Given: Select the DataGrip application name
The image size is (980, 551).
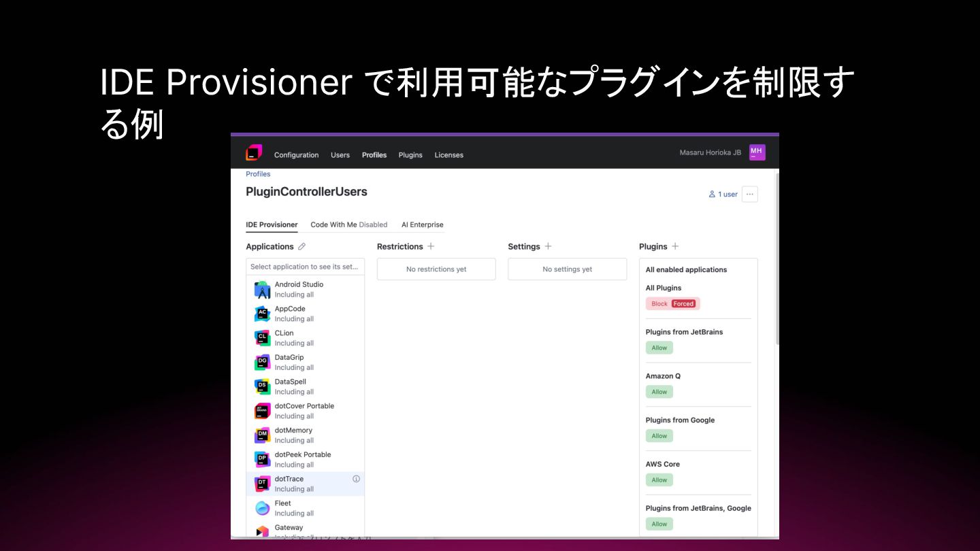Looking at the screenshot, I should pos(289,357).
